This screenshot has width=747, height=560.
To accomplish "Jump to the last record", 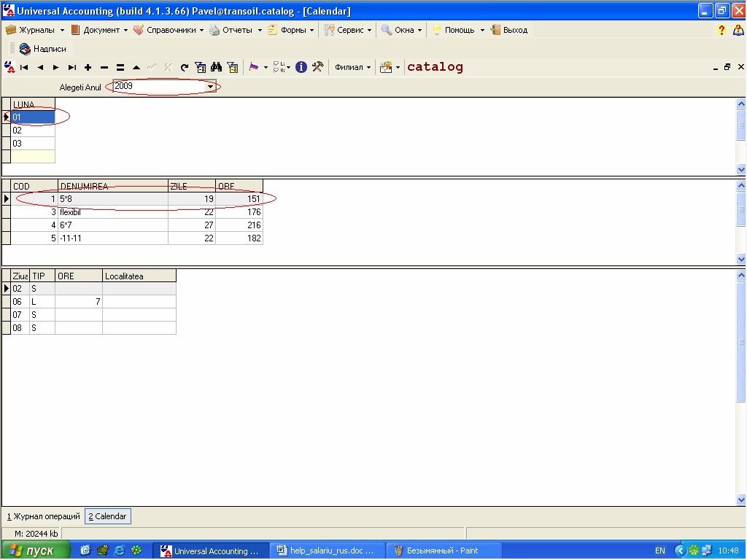I will (72, 68).
